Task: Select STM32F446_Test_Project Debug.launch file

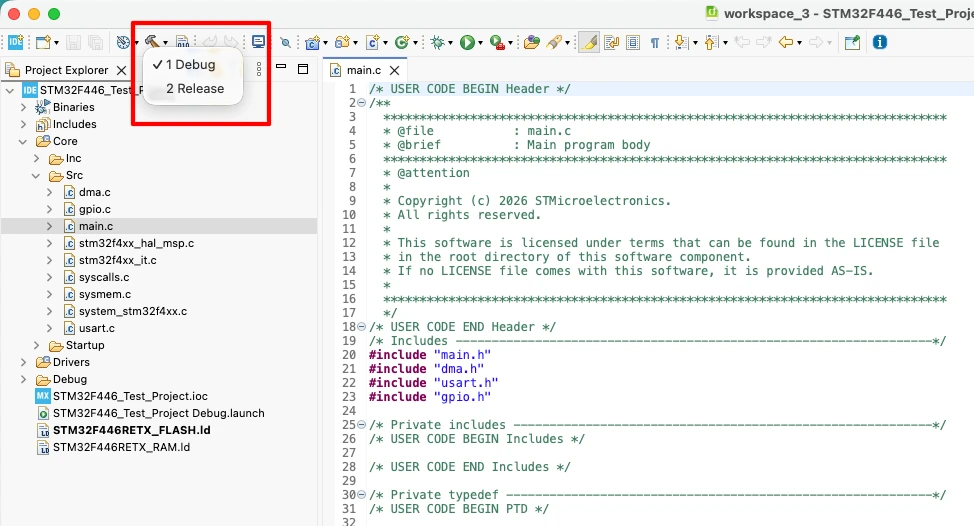Action: 158,413
